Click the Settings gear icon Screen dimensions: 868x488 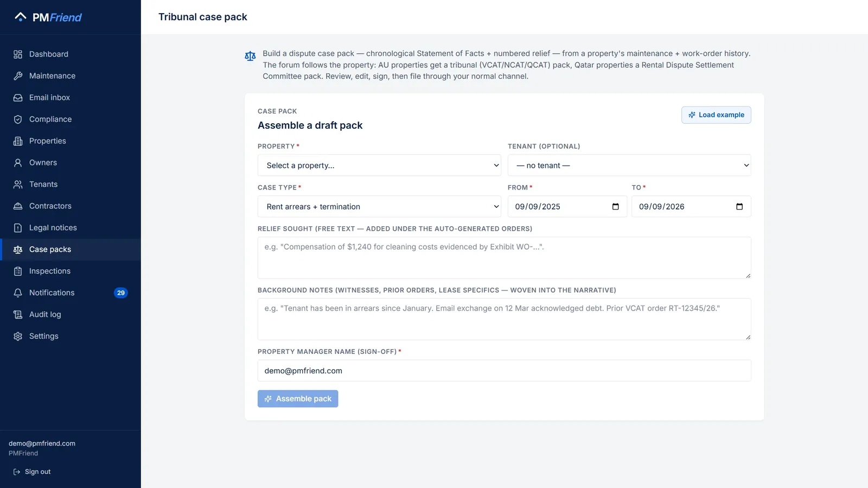click(x=18, y=336)
